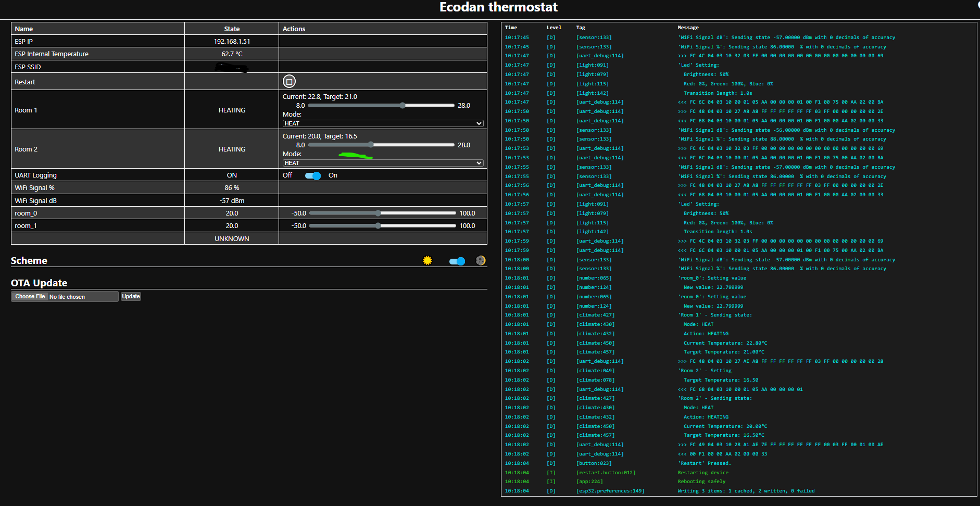The height and width of the screenshot is (506, 980).
Task: Click the Message header in log panel
Action: pos(688,28)
